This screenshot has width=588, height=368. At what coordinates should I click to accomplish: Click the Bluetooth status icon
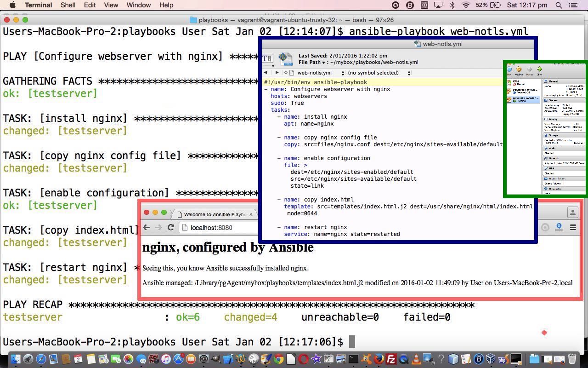click(452, 5)
